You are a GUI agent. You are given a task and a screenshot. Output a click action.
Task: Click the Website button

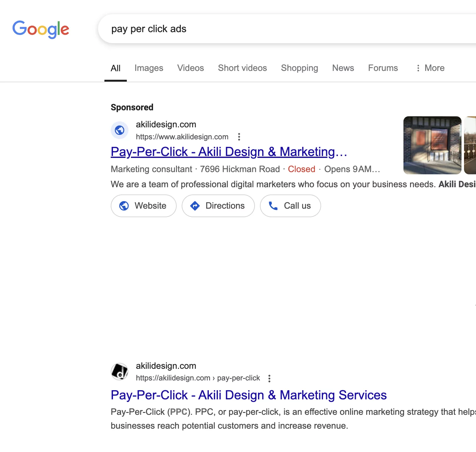tap(144, 206)
